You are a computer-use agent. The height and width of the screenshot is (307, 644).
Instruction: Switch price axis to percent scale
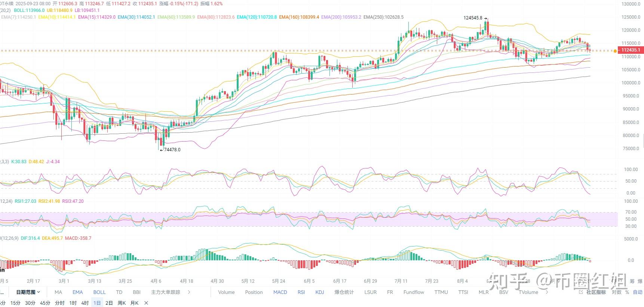coord(627,292)
